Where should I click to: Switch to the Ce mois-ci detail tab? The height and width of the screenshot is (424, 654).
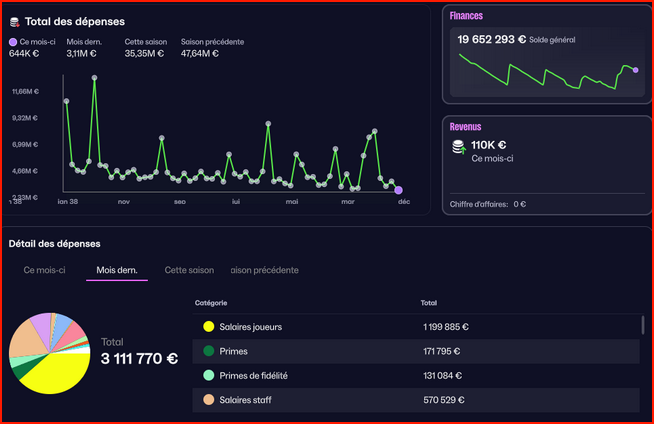(x=44, y=270)
